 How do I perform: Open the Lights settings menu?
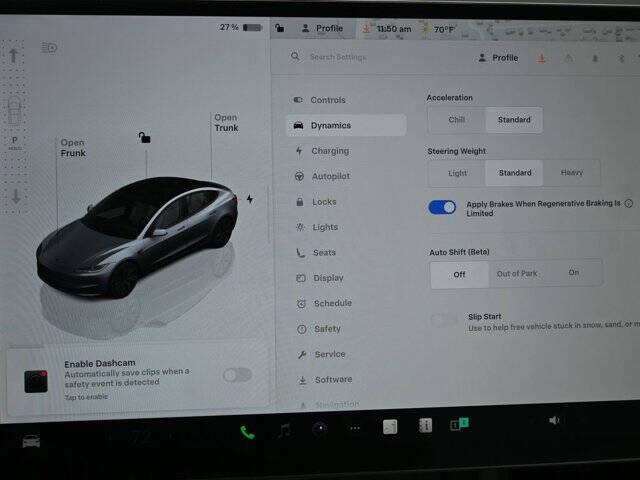(346, 227)
